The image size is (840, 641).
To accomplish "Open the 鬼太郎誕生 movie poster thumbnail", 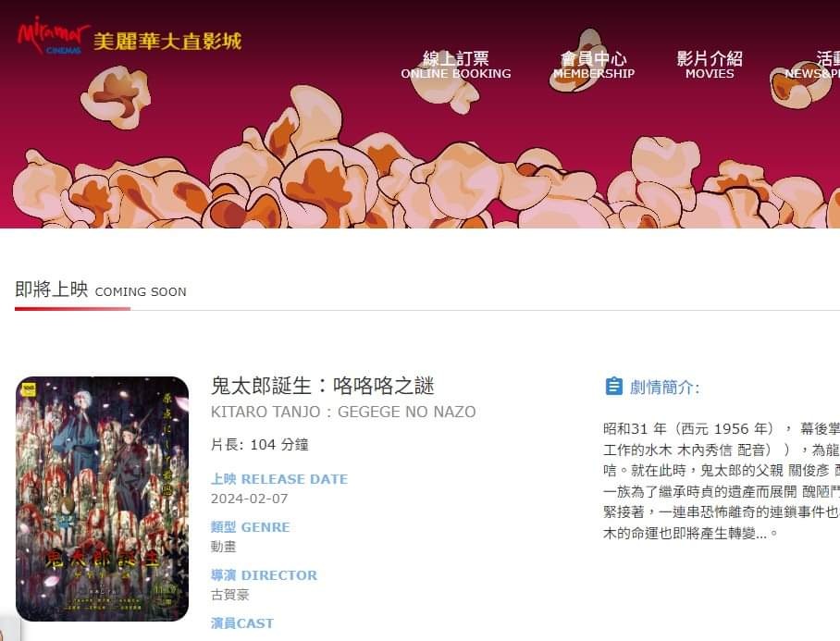I will pos(103,499).
